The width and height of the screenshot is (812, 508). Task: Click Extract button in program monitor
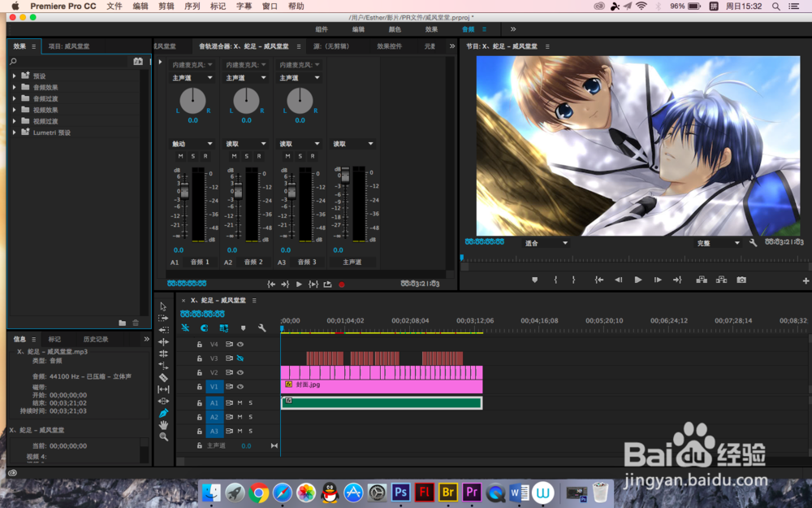(x=721, y=280)
